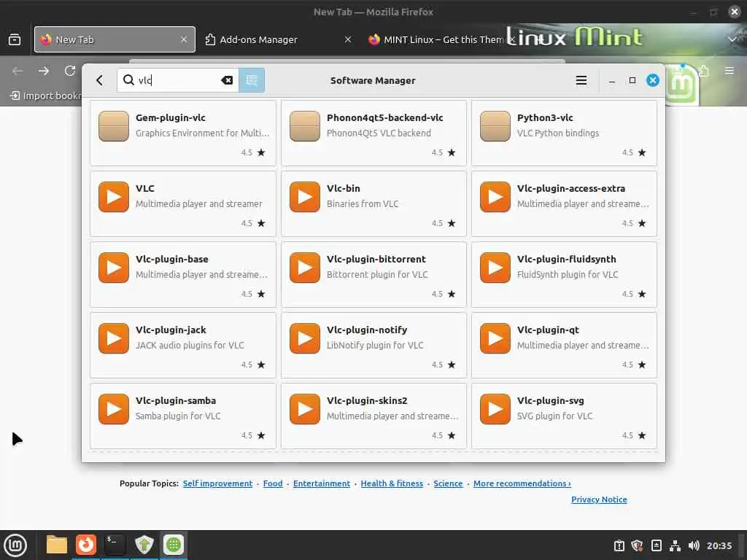Open Science topic link
The width and height of the screenshot is (747, 560).
(449, 483)
